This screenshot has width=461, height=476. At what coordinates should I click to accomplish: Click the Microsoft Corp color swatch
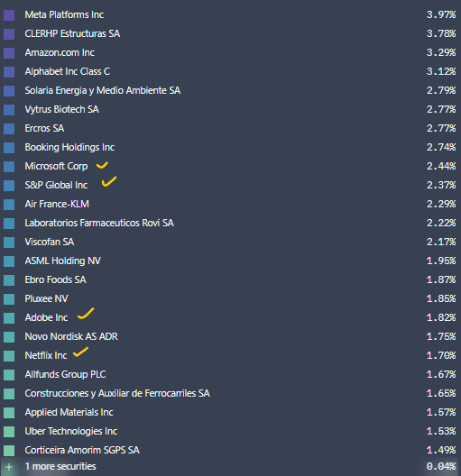pyautogui.click(x=9, y=167)
